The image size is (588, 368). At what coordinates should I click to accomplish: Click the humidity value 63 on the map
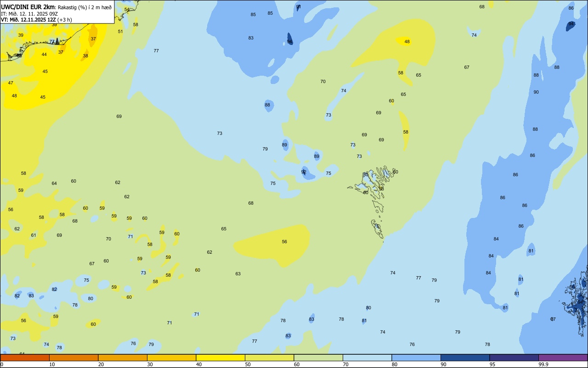pyautogui.click(x=238, y=274)
